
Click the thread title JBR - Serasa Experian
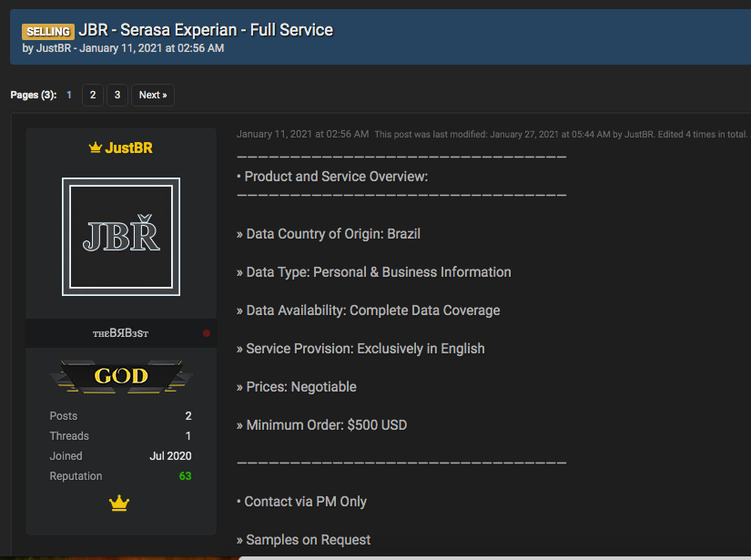(206, 30)
